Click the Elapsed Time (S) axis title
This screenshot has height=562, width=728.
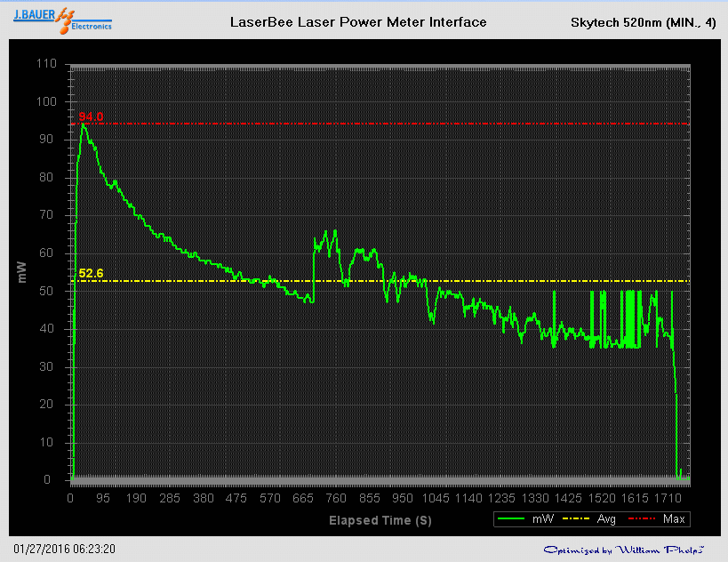point(380,520)
